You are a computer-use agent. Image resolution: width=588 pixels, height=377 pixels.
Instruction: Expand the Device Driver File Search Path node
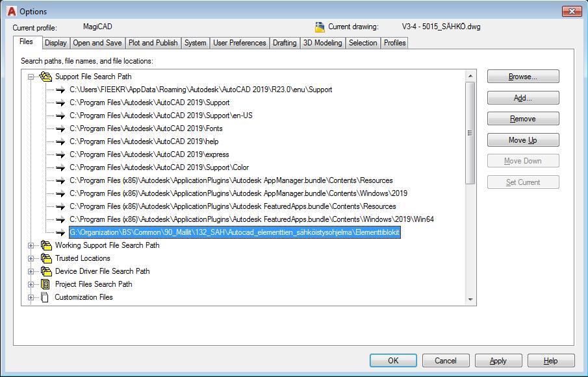pos(31,271)
